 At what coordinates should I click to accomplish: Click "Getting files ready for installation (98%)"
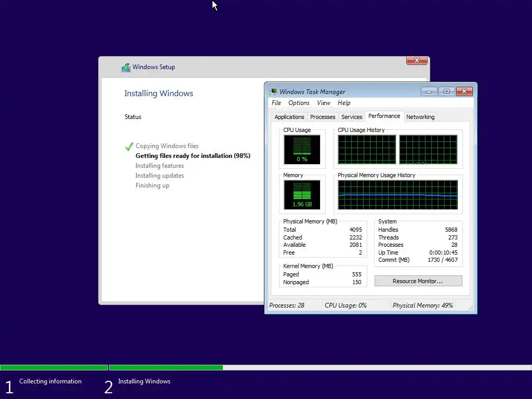193,156
